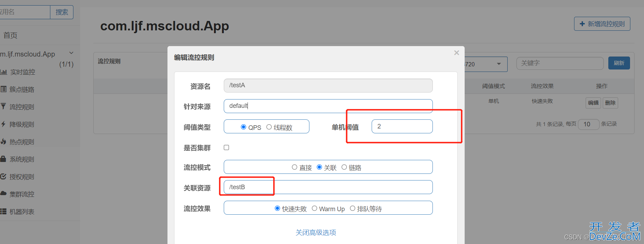Viewport: 644px width, 244px height.
Task: Click the 集群流控 cloud icon
Action: [3, 193]
